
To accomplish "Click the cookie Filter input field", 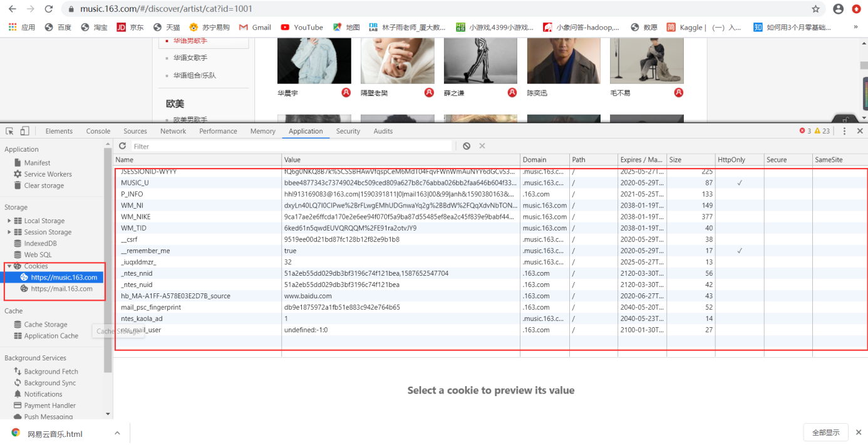I will point(291,146).
